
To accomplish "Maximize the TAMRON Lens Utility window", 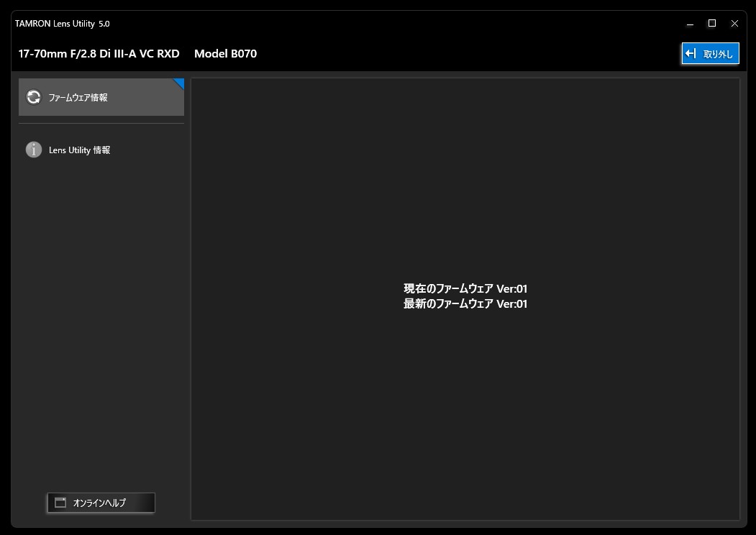I will tap(712, 24).
